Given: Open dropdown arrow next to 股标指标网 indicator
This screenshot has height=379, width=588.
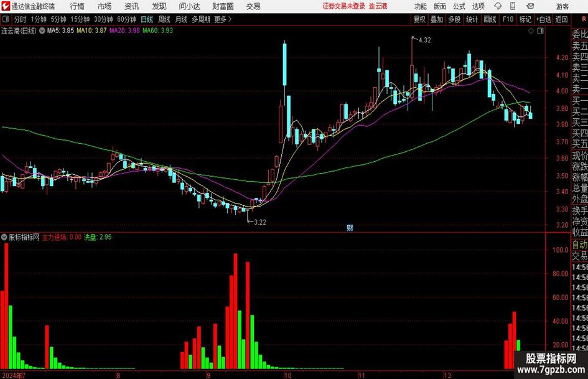Looking at the screenshot, I should [x=4, y=237].
